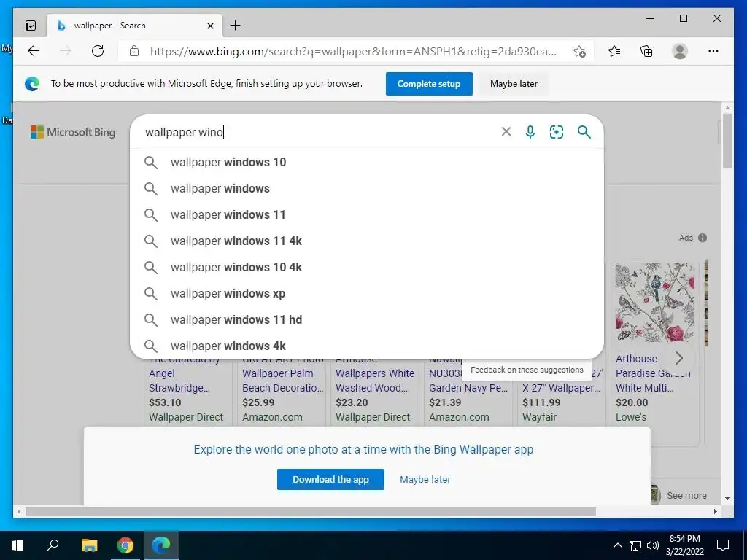Open the user profile avatar
Screen dimensions: 747x560
(x=680, y=51)
